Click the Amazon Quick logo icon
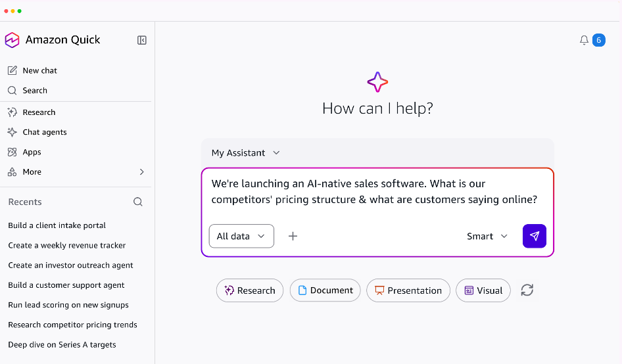This screenshot has width=622, height=364. [12, 40]
